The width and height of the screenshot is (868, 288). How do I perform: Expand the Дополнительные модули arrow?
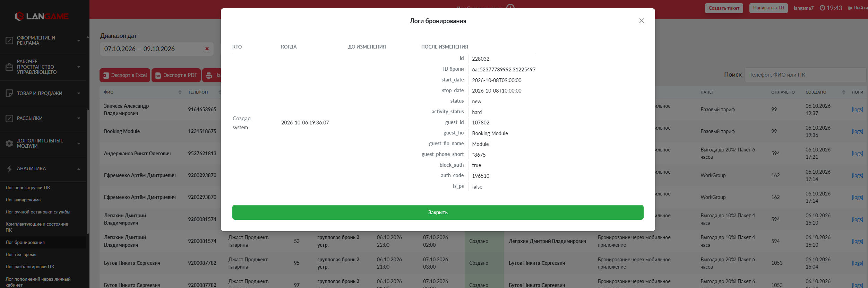[x=79, y=143]
